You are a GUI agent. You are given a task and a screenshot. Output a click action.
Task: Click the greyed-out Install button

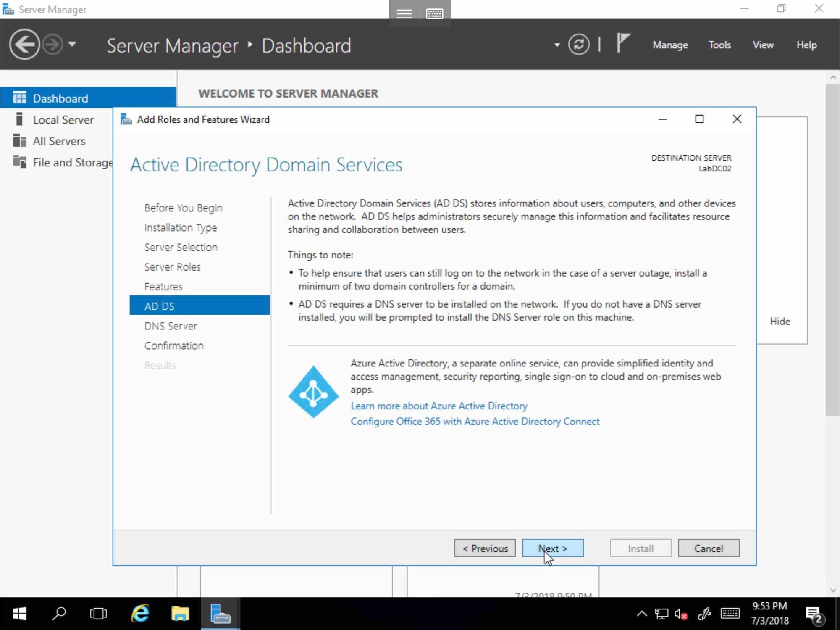(640, 548)
